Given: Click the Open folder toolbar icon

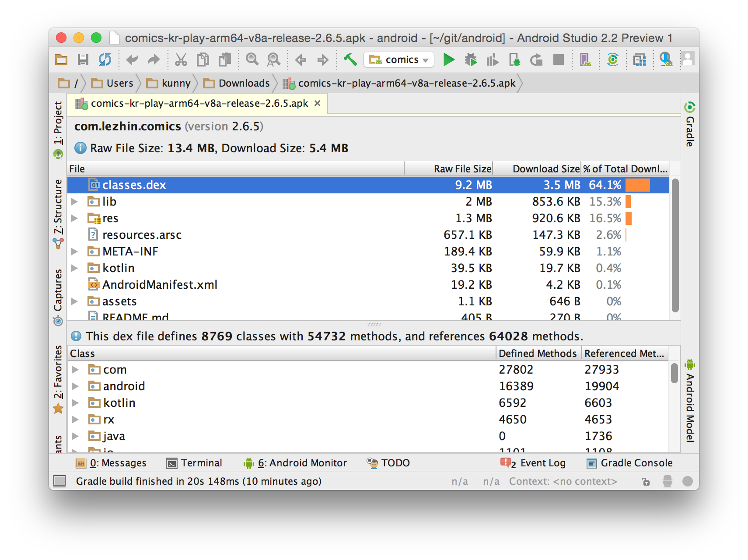Looking at the screenshot, I should point(61,59).
